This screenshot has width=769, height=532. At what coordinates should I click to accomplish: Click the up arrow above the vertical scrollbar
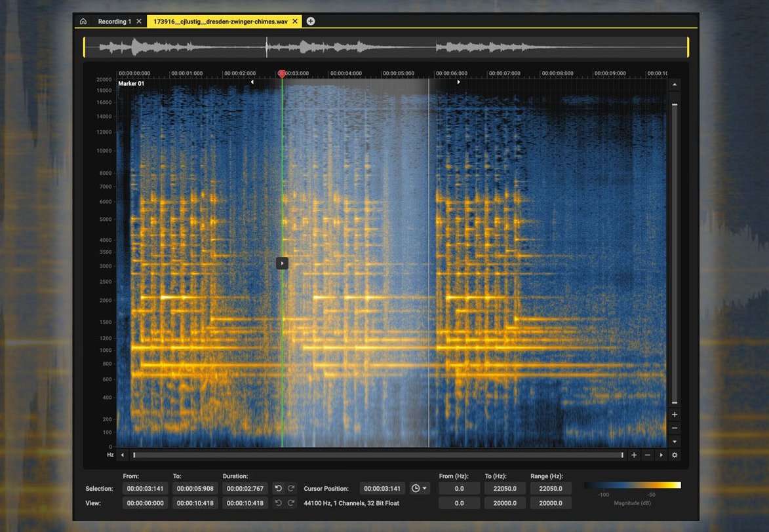(x=675, y=85)
